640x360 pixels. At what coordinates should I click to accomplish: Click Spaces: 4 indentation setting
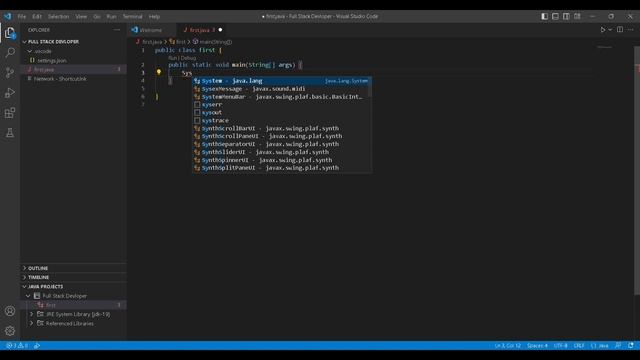(537, 345)
